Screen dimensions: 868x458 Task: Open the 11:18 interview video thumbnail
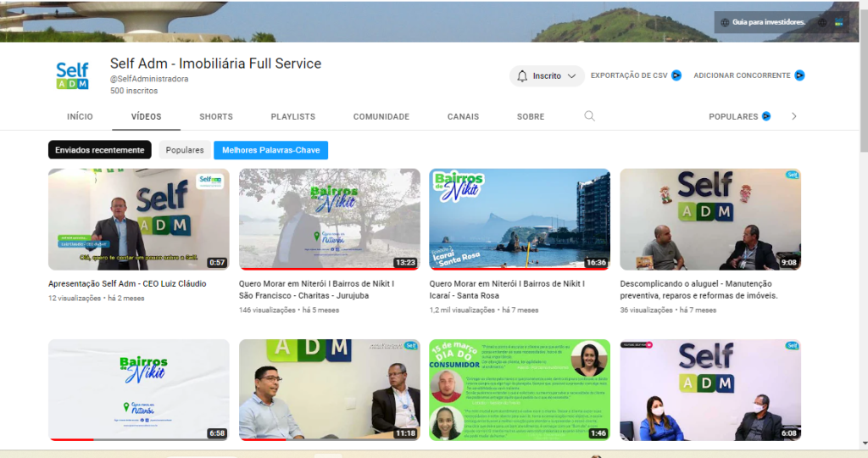click(x=330, y=390)
